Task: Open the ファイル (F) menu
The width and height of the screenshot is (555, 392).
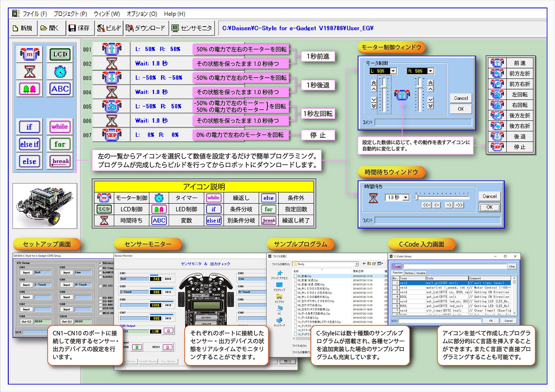Action: [35, 14]
